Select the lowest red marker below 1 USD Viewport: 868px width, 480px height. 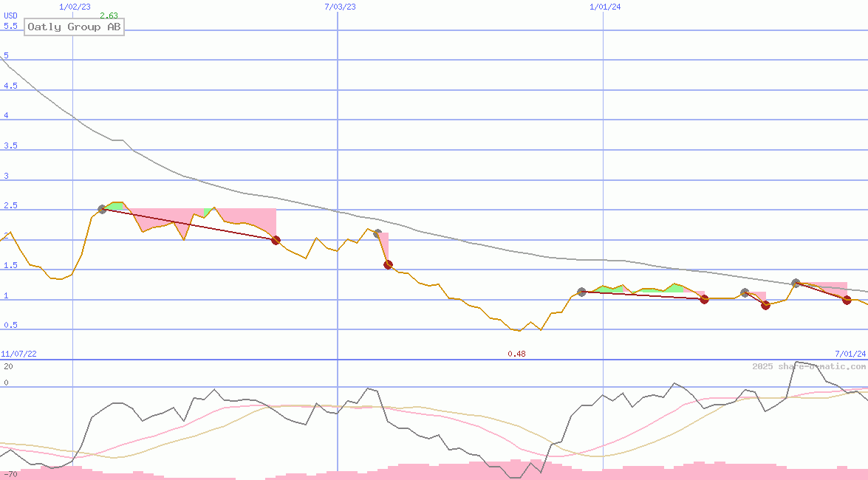coord(765,305)
